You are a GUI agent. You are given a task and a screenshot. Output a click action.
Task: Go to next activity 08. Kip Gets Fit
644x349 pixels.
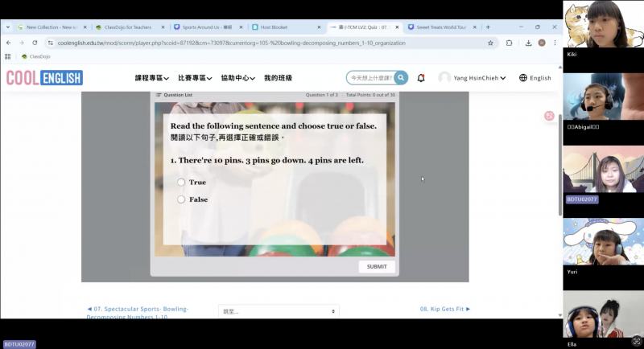[445, 309]
